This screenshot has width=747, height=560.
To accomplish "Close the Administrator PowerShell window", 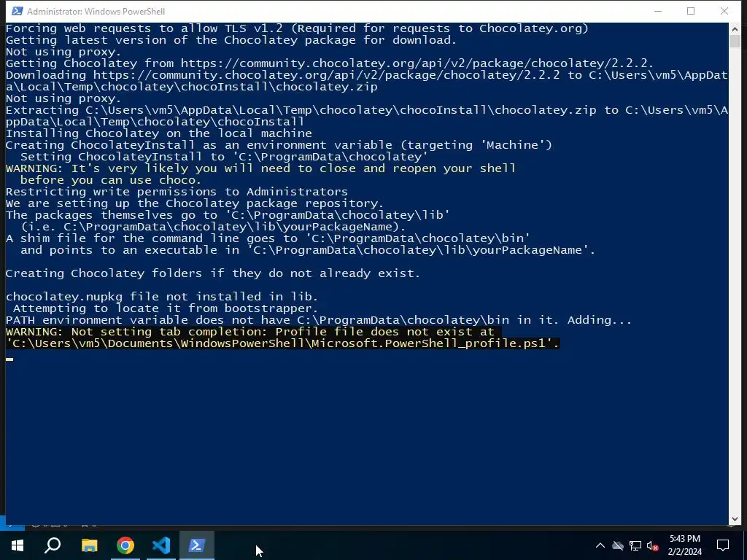I will pos(724,11).
